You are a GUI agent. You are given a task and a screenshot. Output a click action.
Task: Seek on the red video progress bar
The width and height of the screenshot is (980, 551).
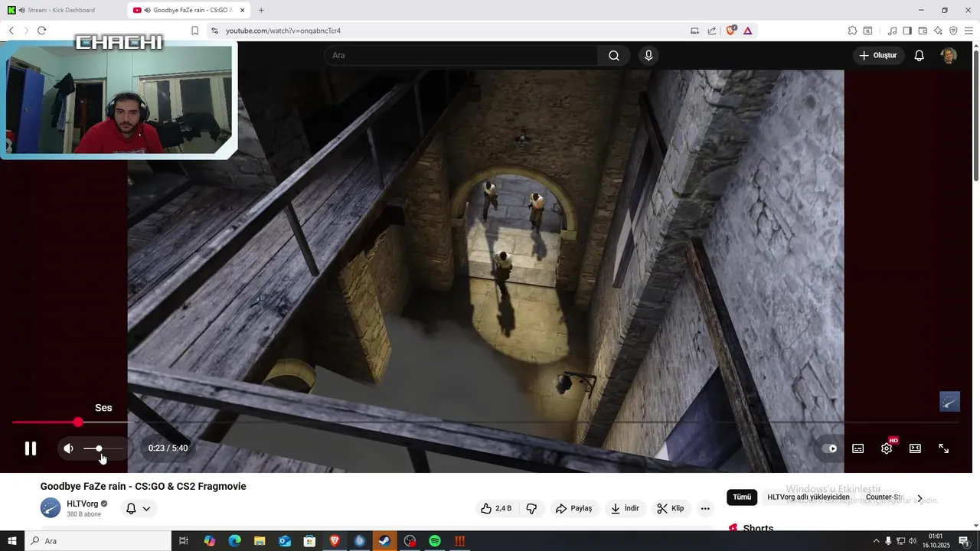485,422
